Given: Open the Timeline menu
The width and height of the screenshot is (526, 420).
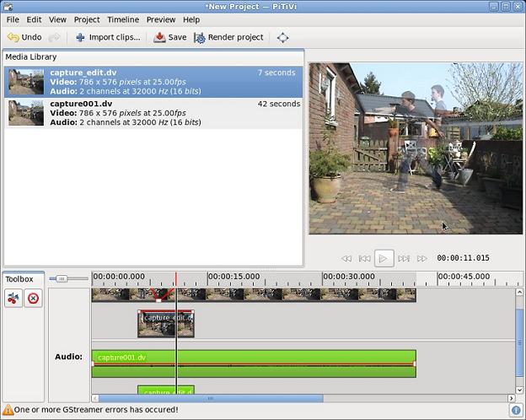Looking at the screenshot, I should pyautogui.click(x=123, y=19).
